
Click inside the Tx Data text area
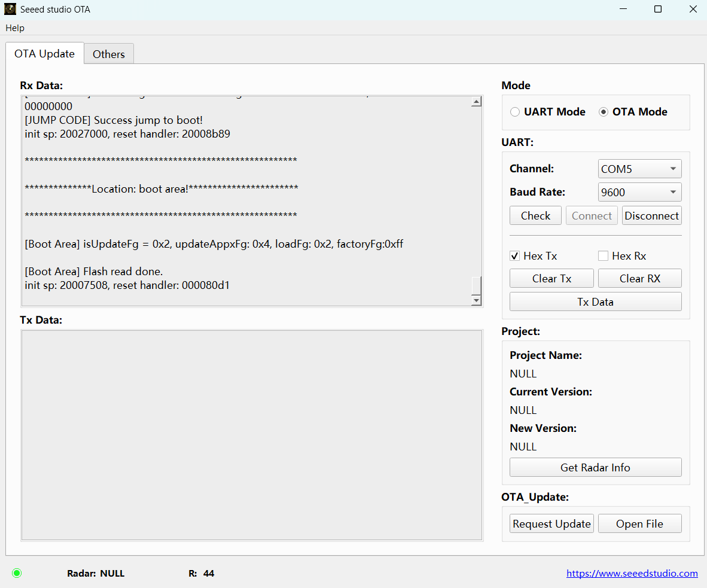point(251,435)
